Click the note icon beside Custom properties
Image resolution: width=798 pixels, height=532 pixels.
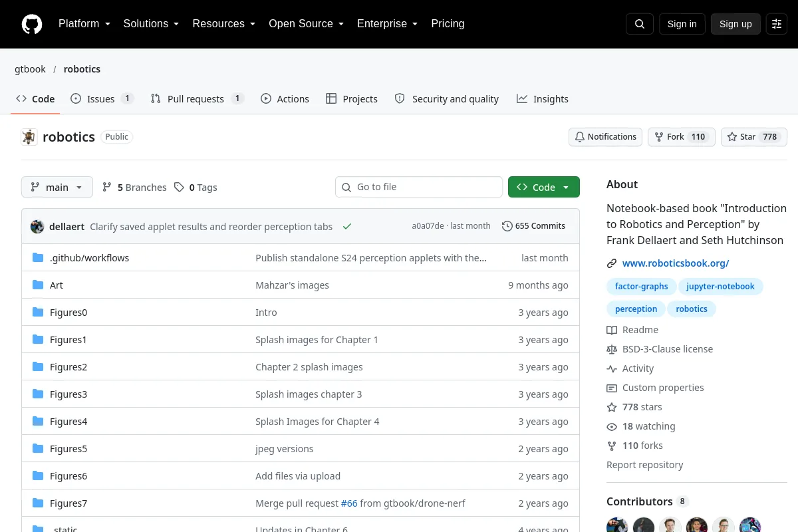coord(612,388)
